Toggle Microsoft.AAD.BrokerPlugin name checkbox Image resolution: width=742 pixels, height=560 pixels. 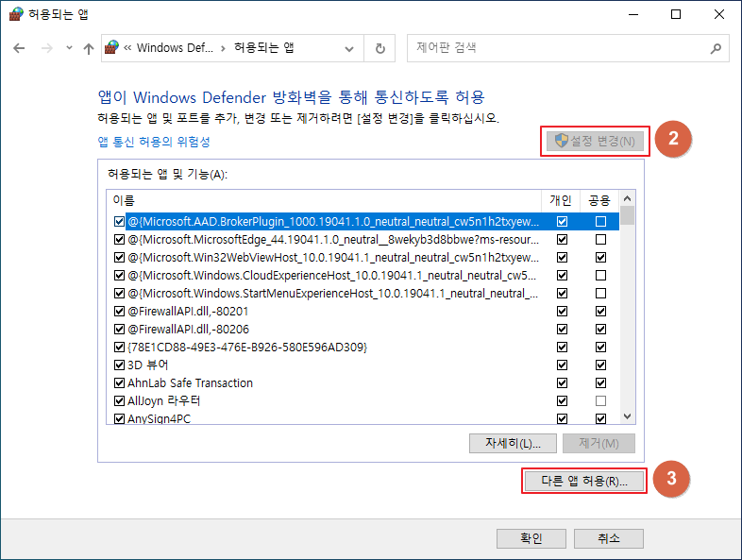coord(119,222)
